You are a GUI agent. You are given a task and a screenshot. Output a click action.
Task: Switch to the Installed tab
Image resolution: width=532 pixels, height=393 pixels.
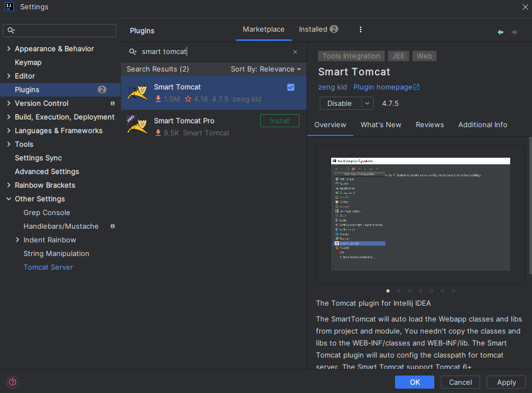(x=318, y=29)
